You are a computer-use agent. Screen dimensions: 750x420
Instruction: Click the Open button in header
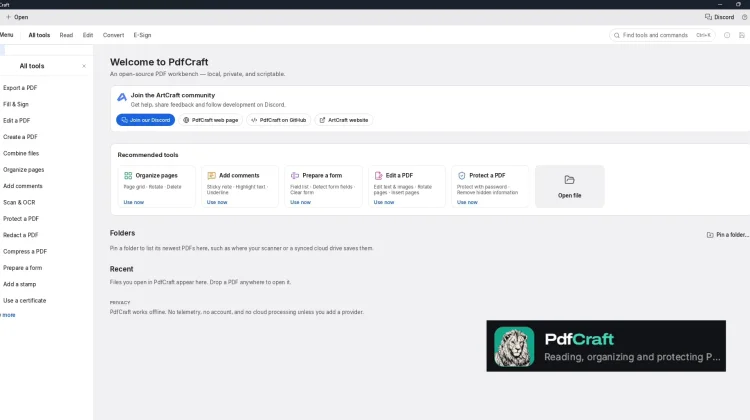[x=17, y=17]
